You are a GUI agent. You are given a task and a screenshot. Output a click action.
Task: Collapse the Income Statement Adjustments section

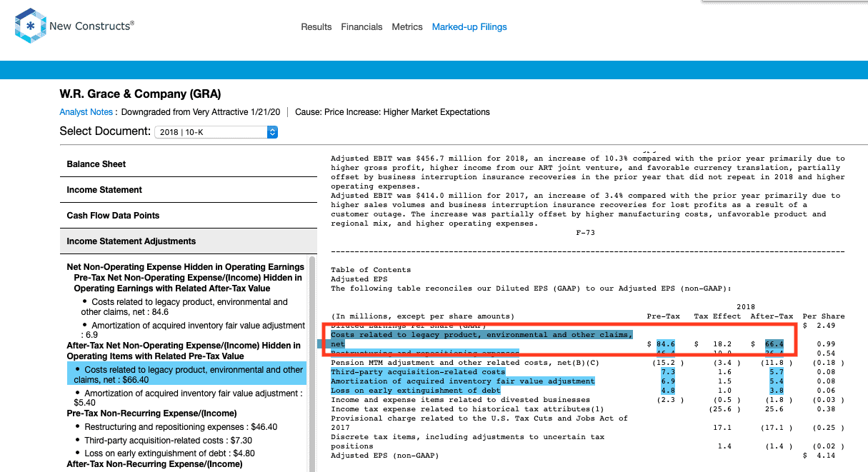click(189, 241)
